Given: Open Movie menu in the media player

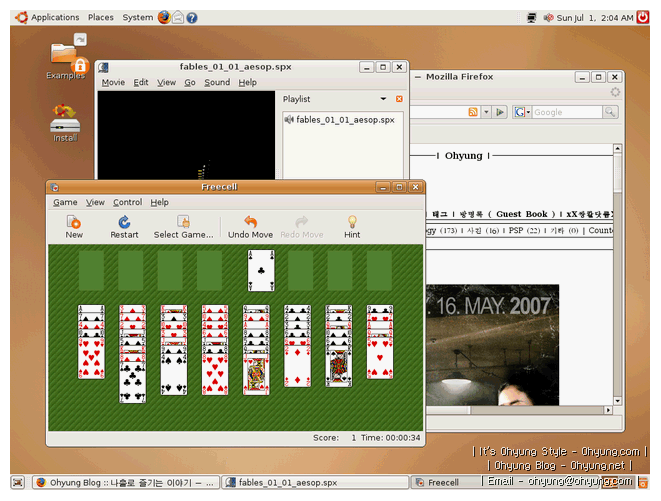Looking at the screenshot, I should click(113, 82).
